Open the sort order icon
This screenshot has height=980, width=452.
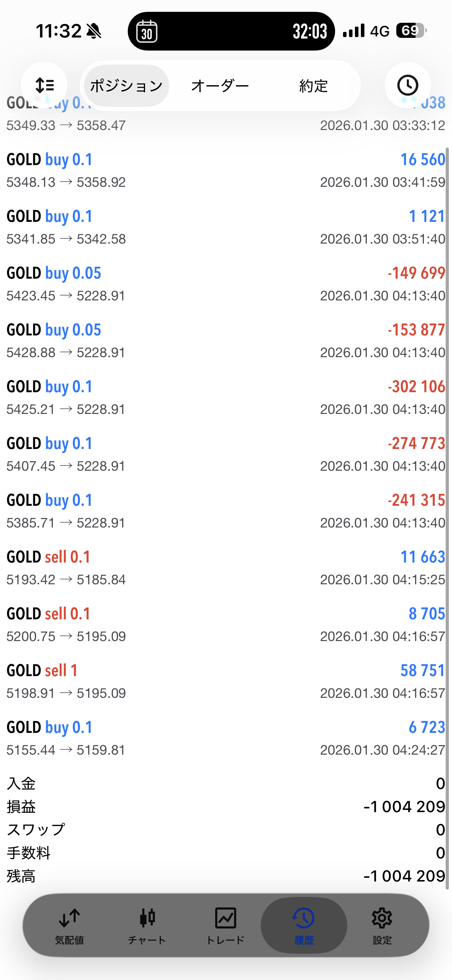coord(44,85)
